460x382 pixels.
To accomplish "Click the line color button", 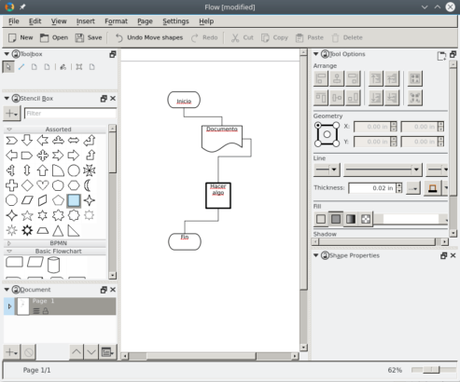I will click(432, 188).
